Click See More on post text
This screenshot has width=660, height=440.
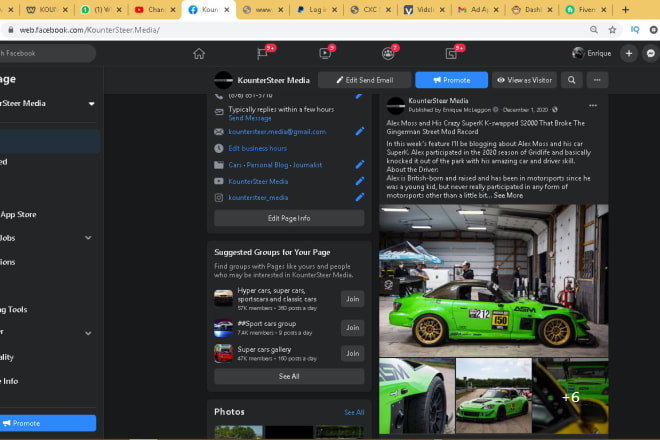508,195
